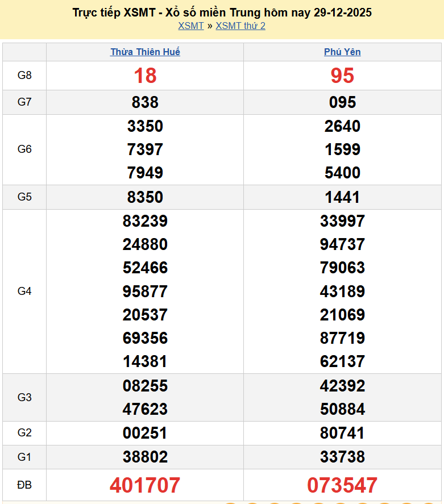The width and height of the screenshot is (444, 504).
Task: Select special prize number 073547
Action: click(342, 485)
